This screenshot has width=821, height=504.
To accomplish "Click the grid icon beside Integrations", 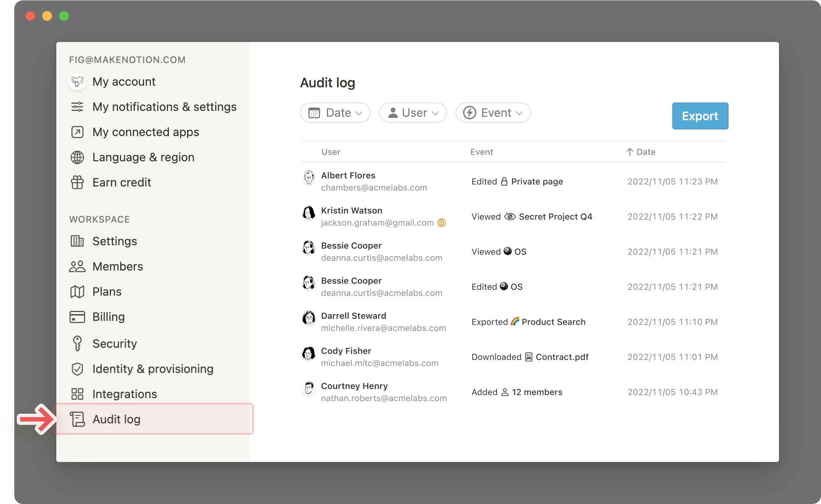I will coord(78,394).
